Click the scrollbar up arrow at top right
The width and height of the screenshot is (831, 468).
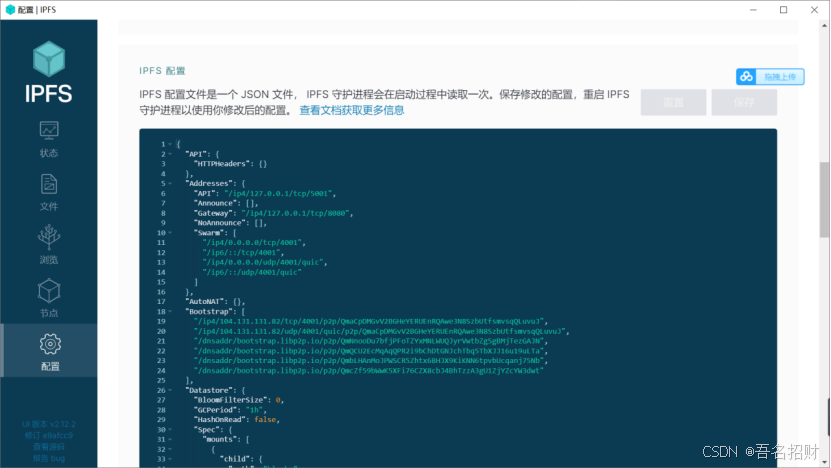825,25
